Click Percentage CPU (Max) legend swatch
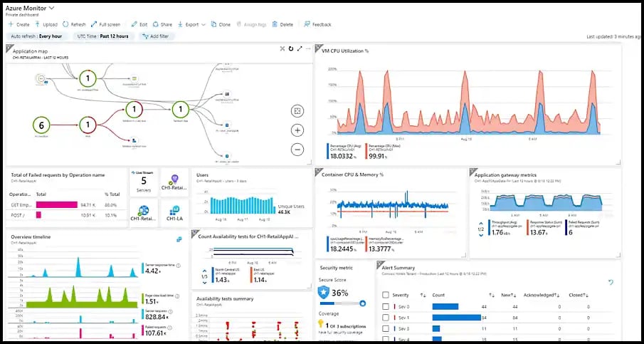644x344 pixels. click(366, 151)
